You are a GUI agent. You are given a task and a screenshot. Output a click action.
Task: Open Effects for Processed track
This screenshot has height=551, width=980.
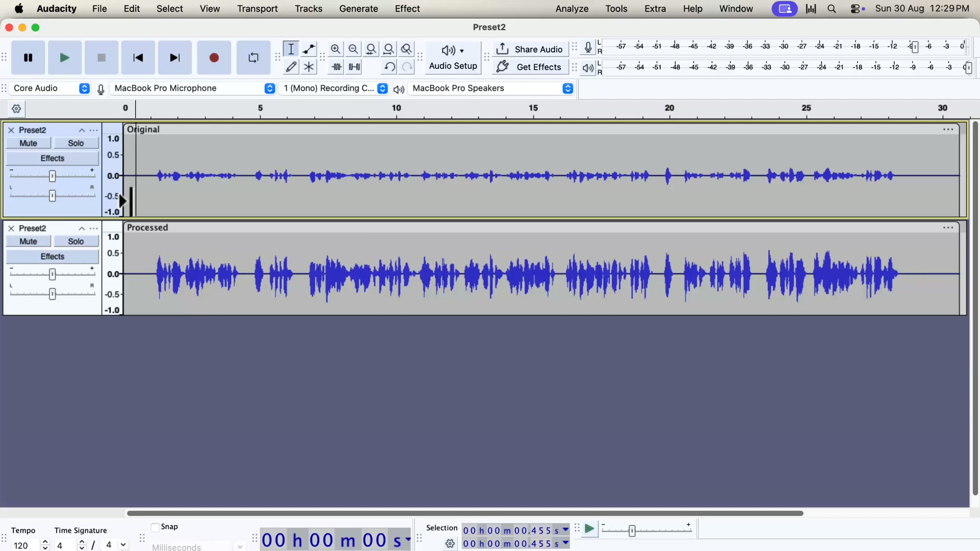tap(52, 257)
